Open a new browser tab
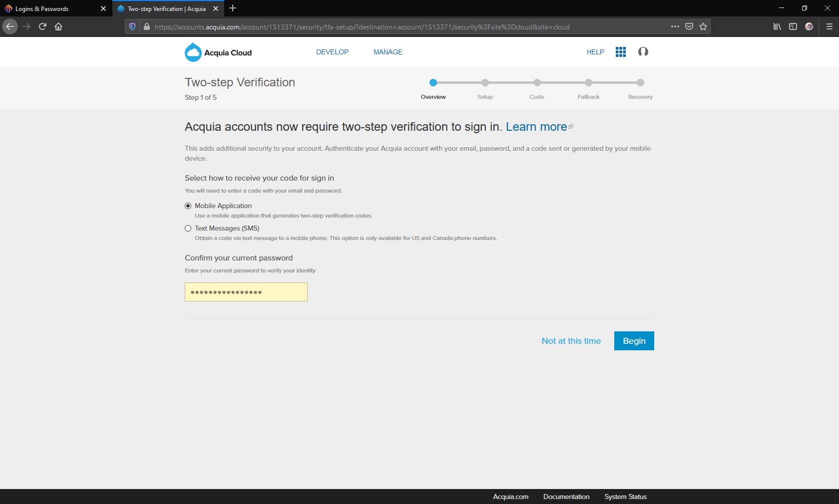This screenshot has width=839, height=504. point(233,8)
